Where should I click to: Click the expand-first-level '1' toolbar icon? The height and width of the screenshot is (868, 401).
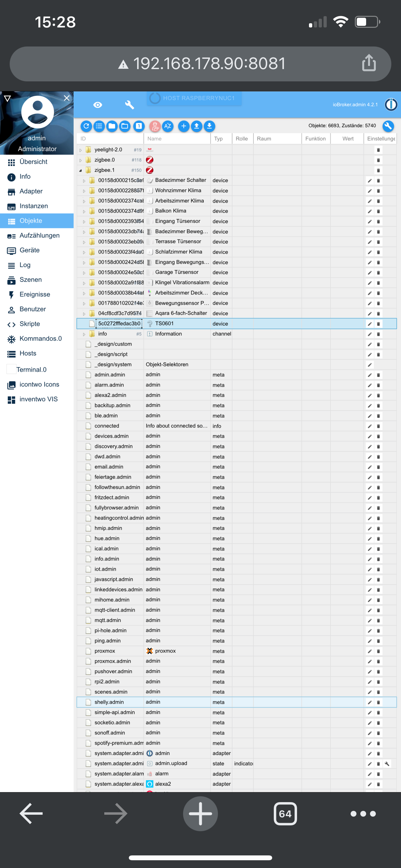click(x=139, y=126)
